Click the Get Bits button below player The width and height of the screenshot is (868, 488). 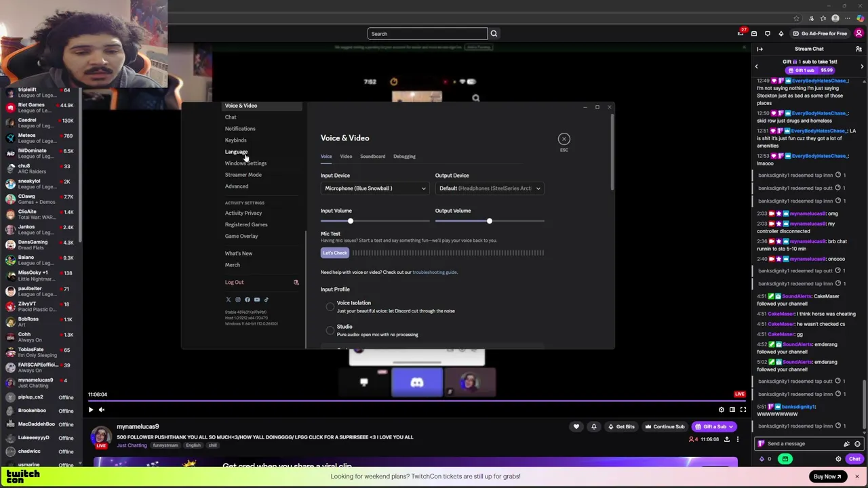tap(621, 426)
